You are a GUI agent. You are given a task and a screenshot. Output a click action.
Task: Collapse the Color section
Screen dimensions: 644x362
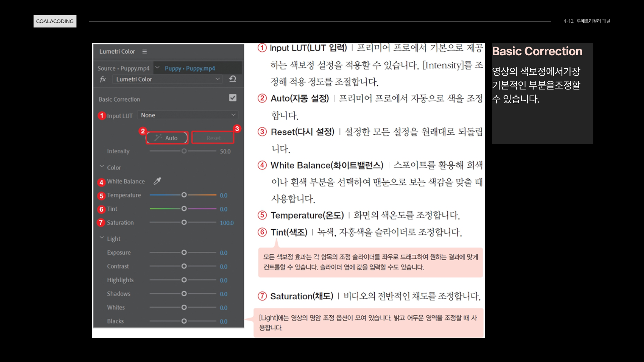coord(102,166)
